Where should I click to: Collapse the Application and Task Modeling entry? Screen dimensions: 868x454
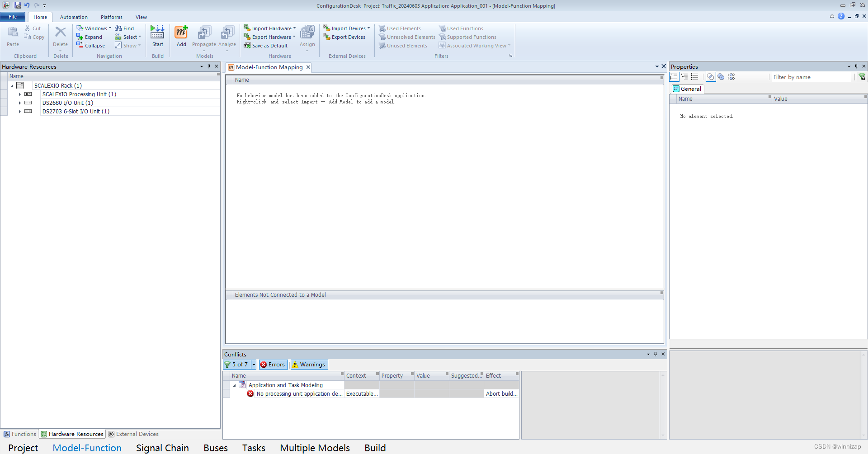pyautogui.click(x=234, y=385)
